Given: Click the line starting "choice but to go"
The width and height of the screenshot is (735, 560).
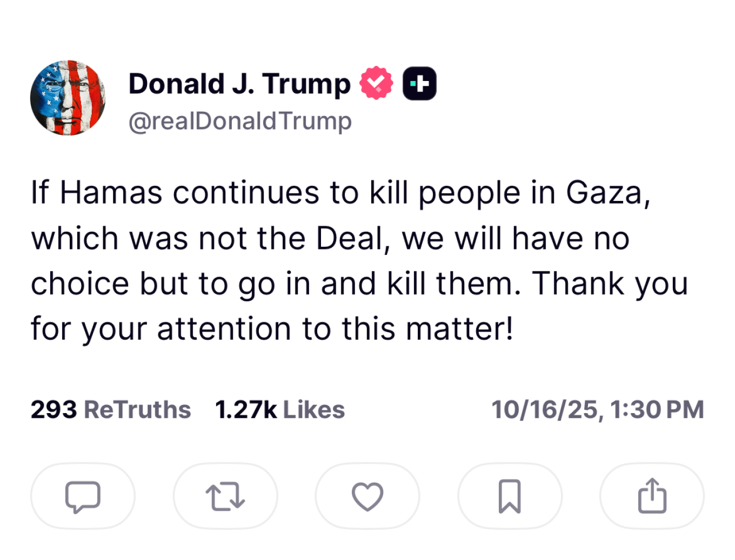Looking at the screenshot, I should click(359, 284).
